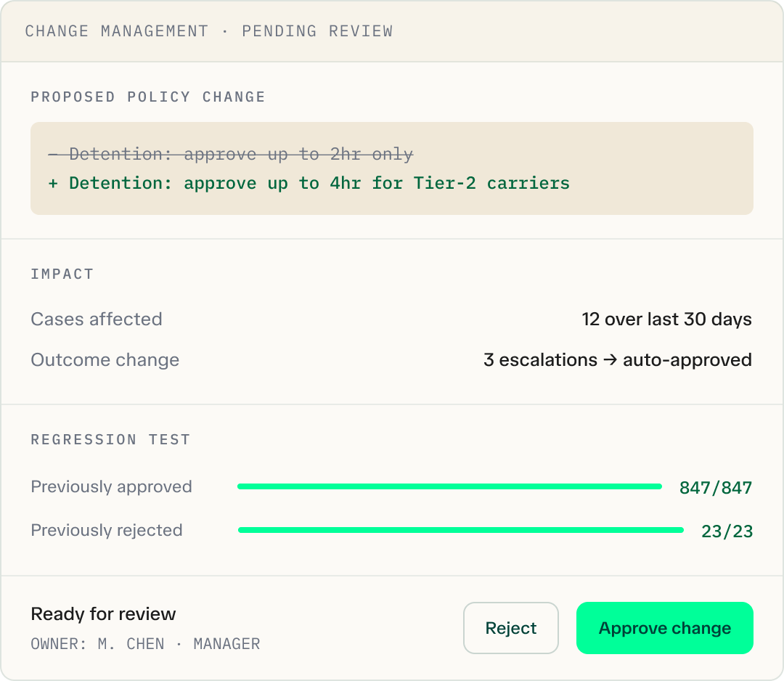Image resolution: width=784 pixels, height=681 pixels.
Task: Click the '847/847' regression result
Action: pyautogui.click(x=716, y=487)
